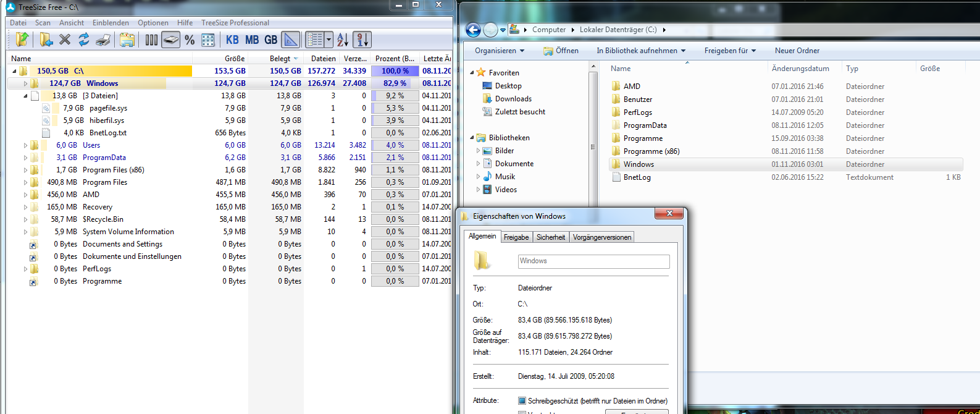The image size is (980, 414).
Task: Click the Explorer back navigation button
Action: (x=473, y=30)
